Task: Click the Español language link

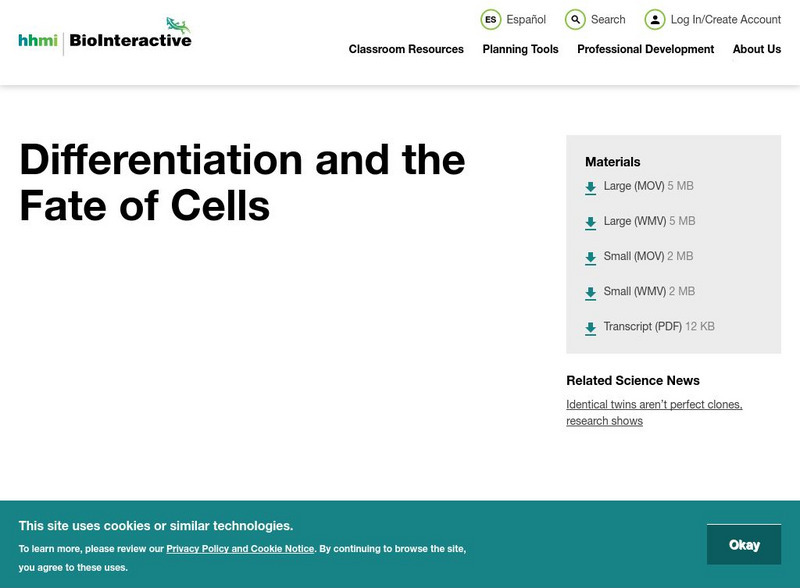Action: click(x=527, y=18)
